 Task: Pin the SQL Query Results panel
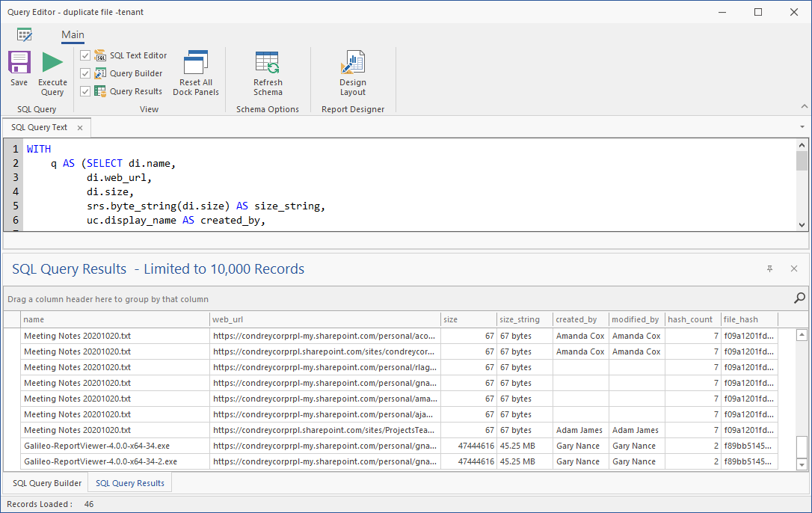769,268
